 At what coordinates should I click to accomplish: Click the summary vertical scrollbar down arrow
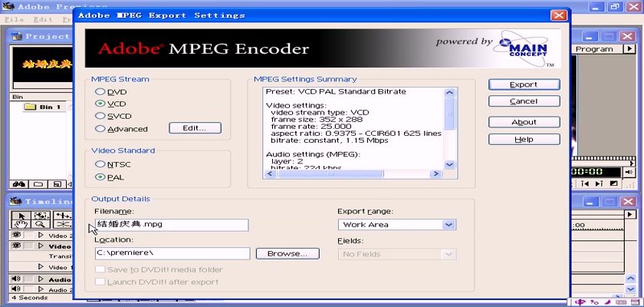pos(450,164)
